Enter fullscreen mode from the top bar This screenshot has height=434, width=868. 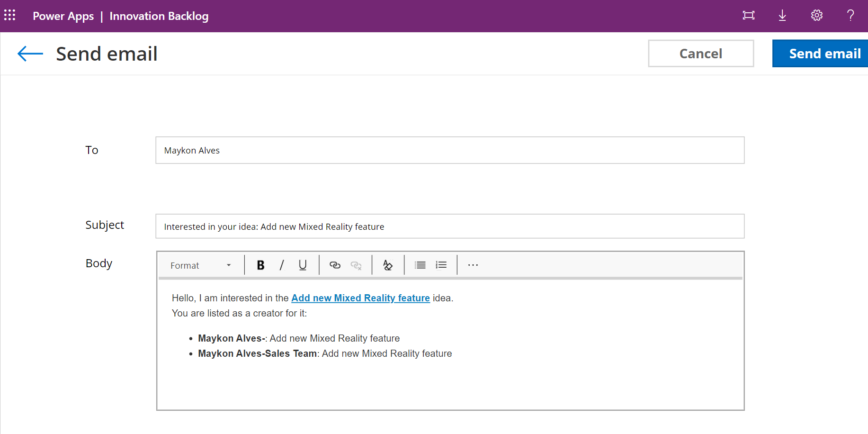(748, 15)
